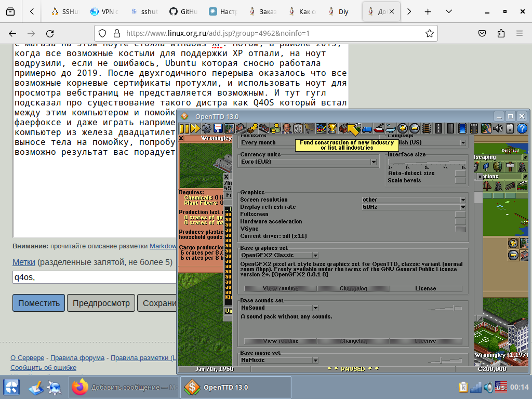Toggle the Fullscreen option
Image resolution: width=532 pixels, height=399 pixels.
tap(460, 214)
